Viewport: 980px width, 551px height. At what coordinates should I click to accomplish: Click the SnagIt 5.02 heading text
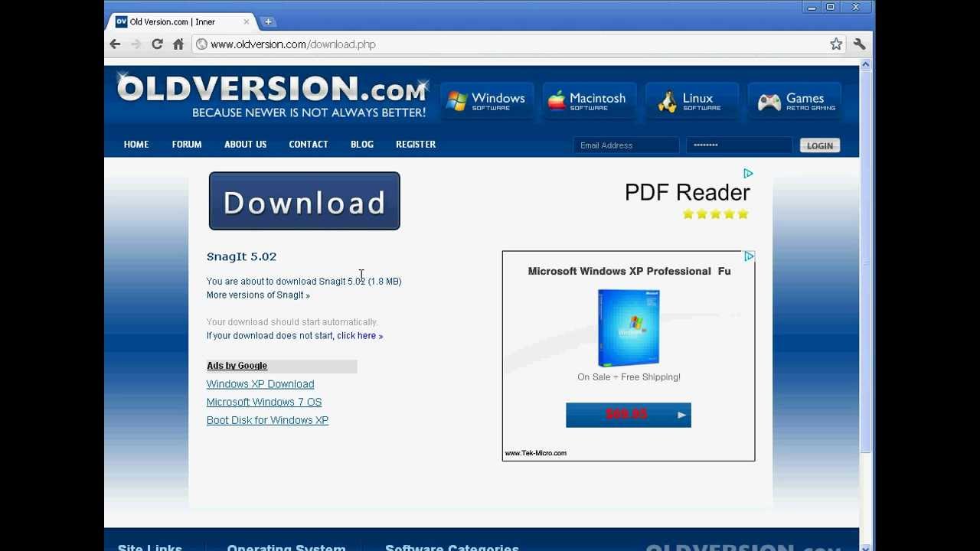click(x=241, y=256)
